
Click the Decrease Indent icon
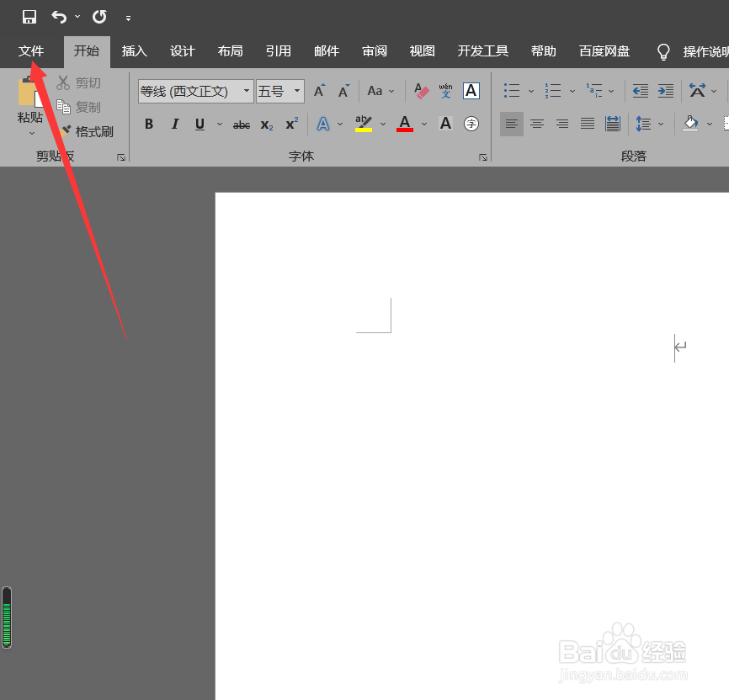(x=641, y=91)
